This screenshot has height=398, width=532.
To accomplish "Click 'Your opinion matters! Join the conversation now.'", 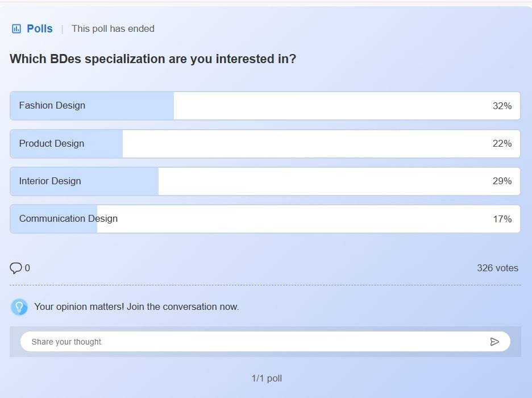I will (x=136, y=307).
